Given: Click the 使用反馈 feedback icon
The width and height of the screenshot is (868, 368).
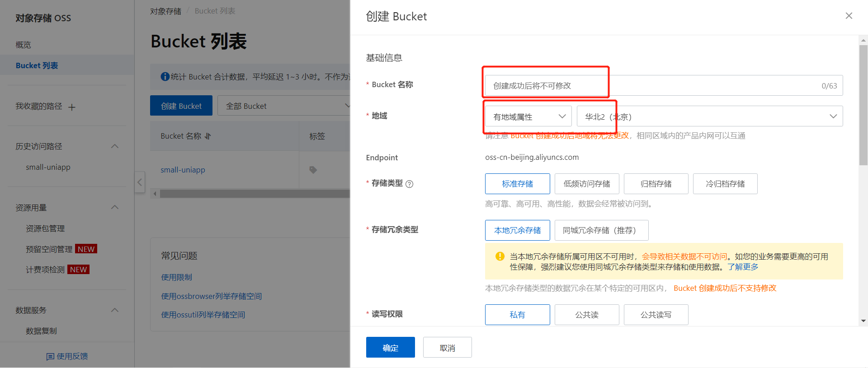Looking at the screenshot, I should 50,357.
